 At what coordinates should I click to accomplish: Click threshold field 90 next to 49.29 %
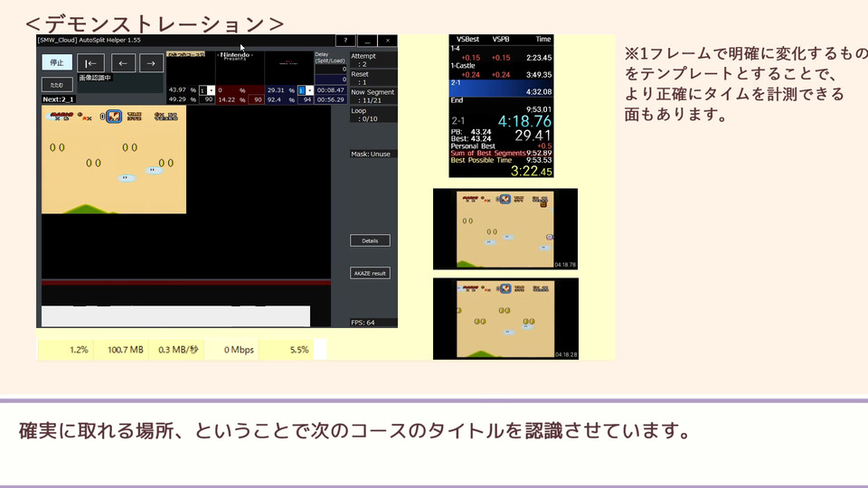[x=208, y=99]
